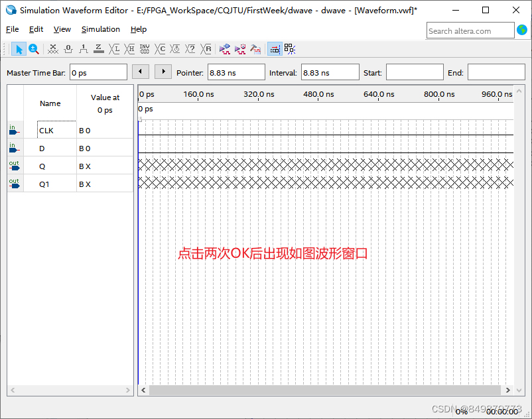Click the Name column header

tap(50, 103)
